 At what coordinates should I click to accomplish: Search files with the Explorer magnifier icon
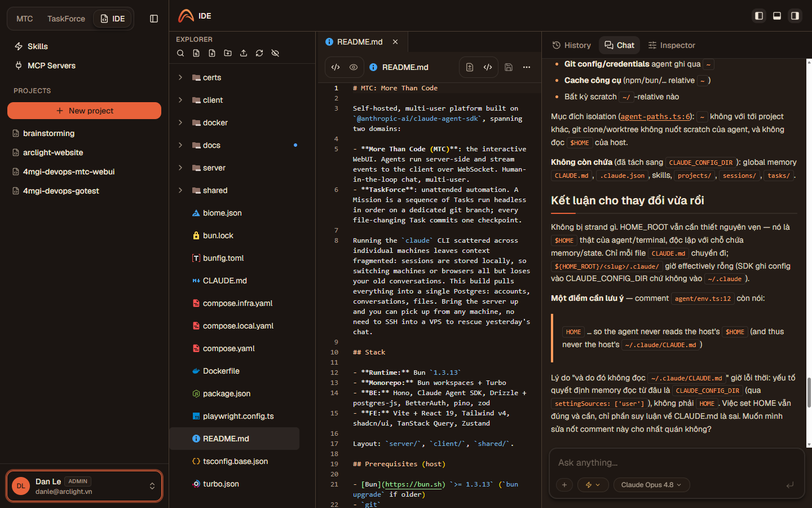pyautogui.click(x=180, y=53)
